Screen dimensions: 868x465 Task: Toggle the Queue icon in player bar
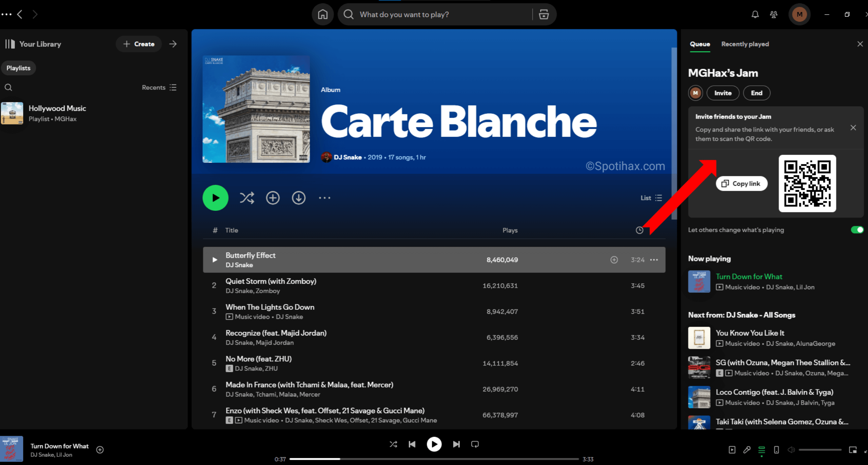tap(762, 450)
